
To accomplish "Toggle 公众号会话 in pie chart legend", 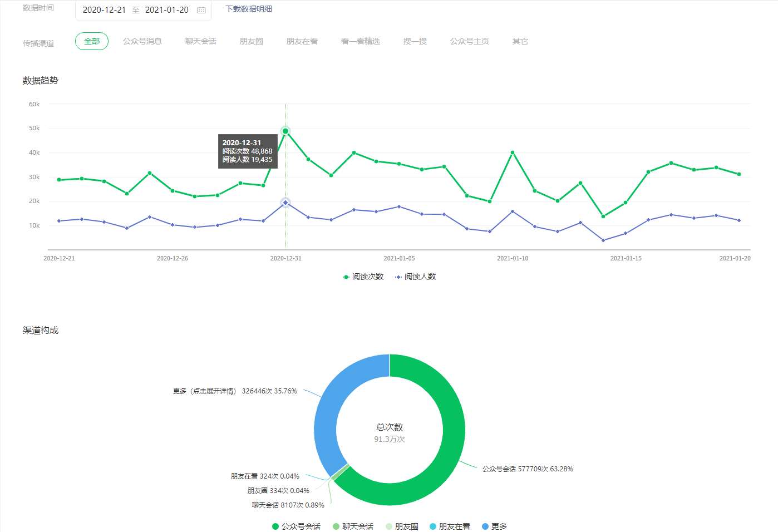I will pos(296,526).
